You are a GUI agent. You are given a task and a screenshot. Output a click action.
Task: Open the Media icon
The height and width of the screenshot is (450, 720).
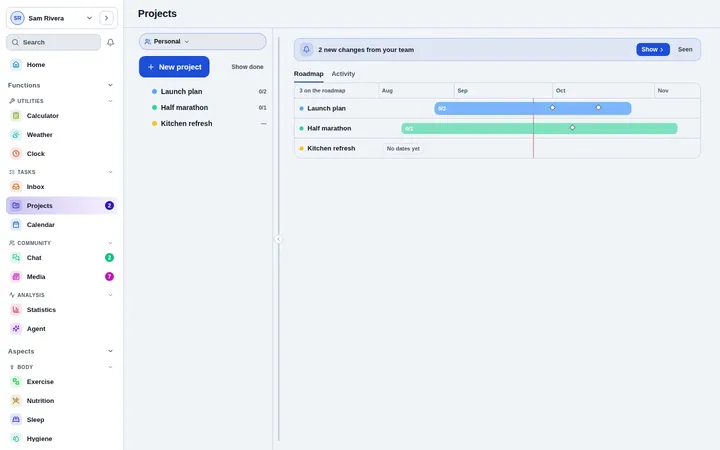[16, 276]
